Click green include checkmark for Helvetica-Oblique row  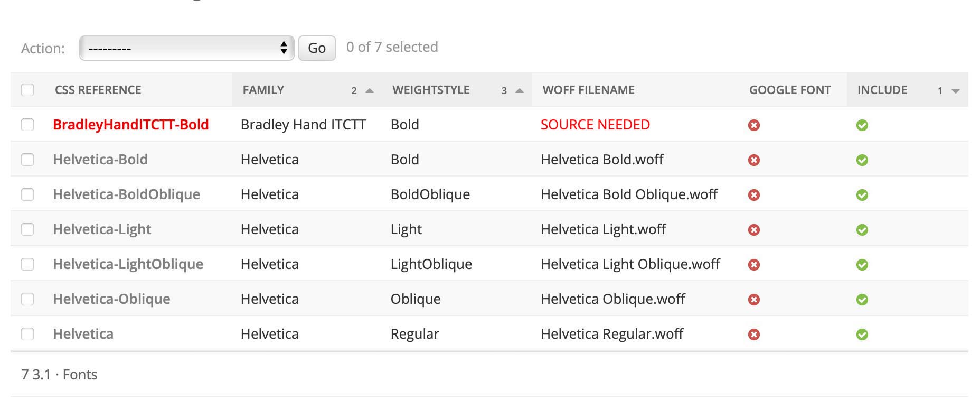click(862, 300)
